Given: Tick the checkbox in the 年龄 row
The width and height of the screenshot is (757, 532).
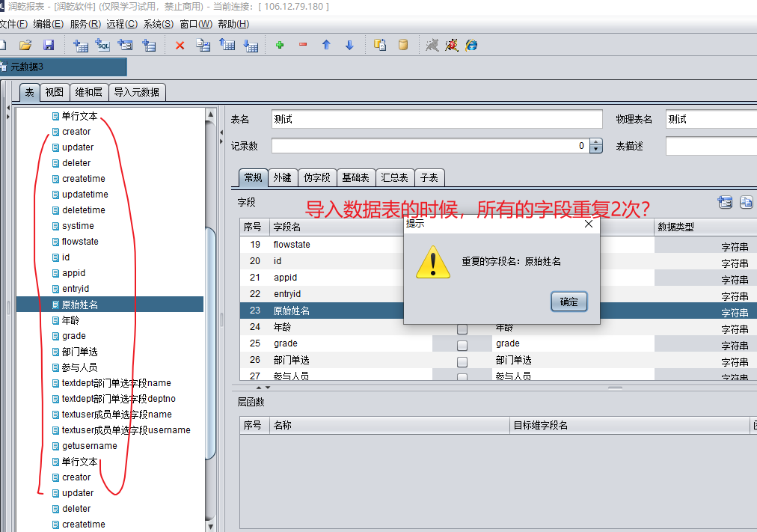Looking at the screenshot, I should [462, 329].
